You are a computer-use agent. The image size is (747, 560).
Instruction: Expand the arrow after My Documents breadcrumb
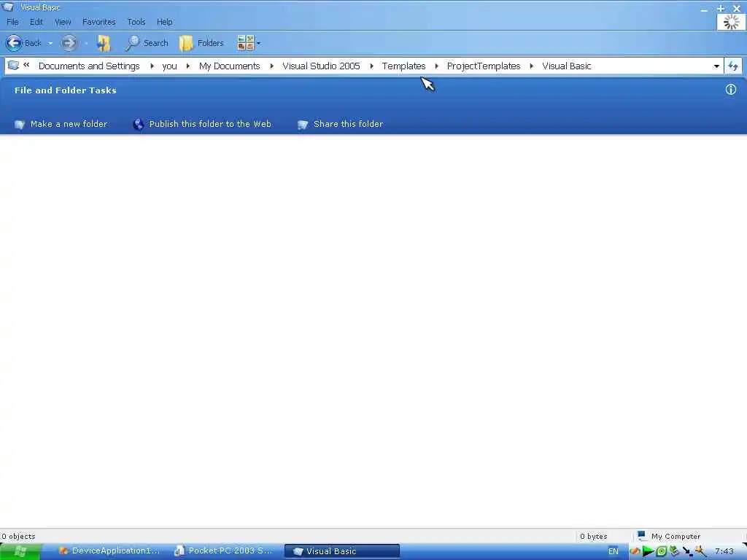(x=271, y=66)
